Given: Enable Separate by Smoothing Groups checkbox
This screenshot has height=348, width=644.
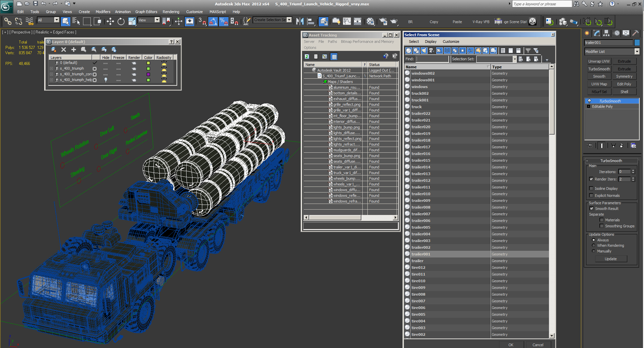Looking at the screenshot, I should point(602,226).
